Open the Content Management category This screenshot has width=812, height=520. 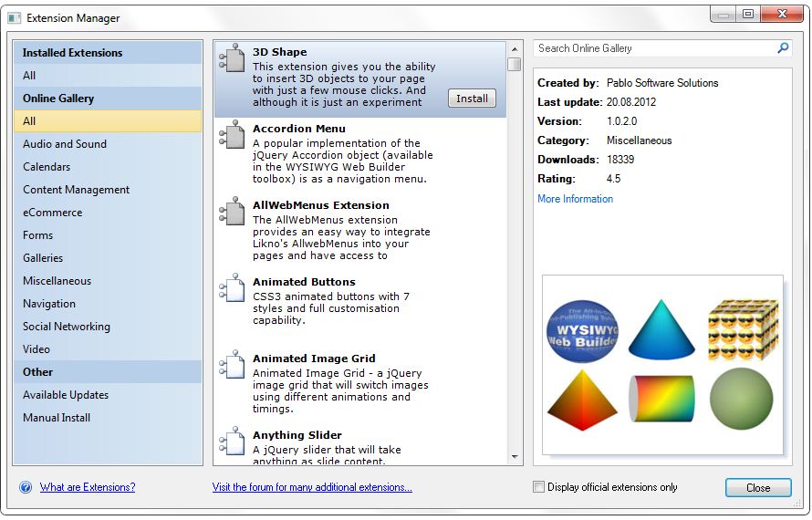pos(108,190)
